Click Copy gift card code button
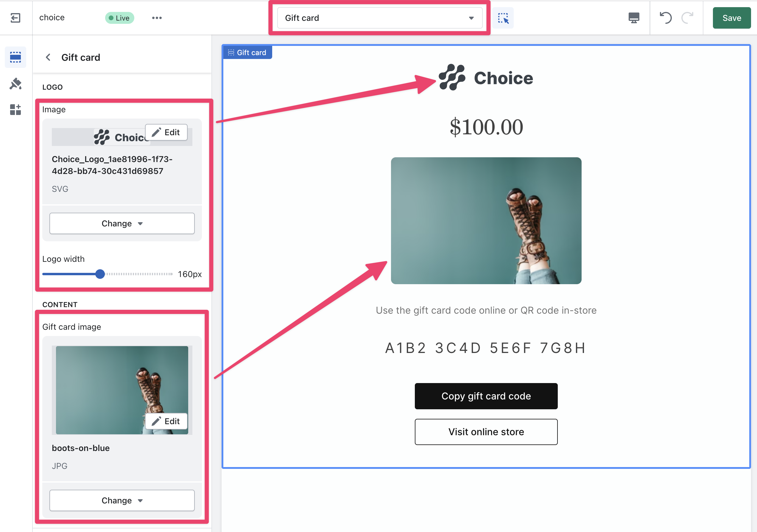Image resolution: width=757 pixels, height=532 pixels. (x=486, y=396)
